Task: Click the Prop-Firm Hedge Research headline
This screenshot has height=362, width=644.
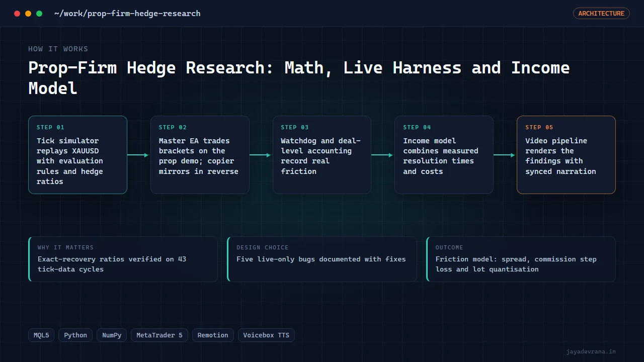Action: pyautogui.click(x=299, y=77)
